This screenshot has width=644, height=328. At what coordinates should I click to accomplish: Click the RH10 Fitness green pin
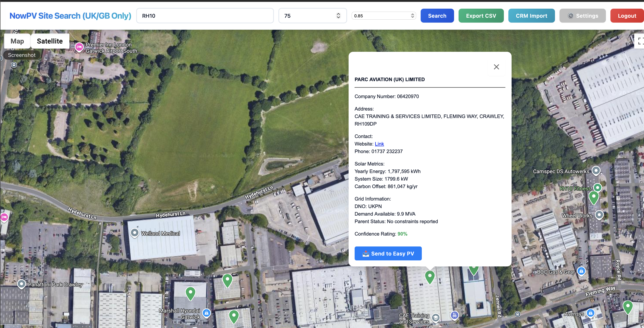(x=598, y=188)
